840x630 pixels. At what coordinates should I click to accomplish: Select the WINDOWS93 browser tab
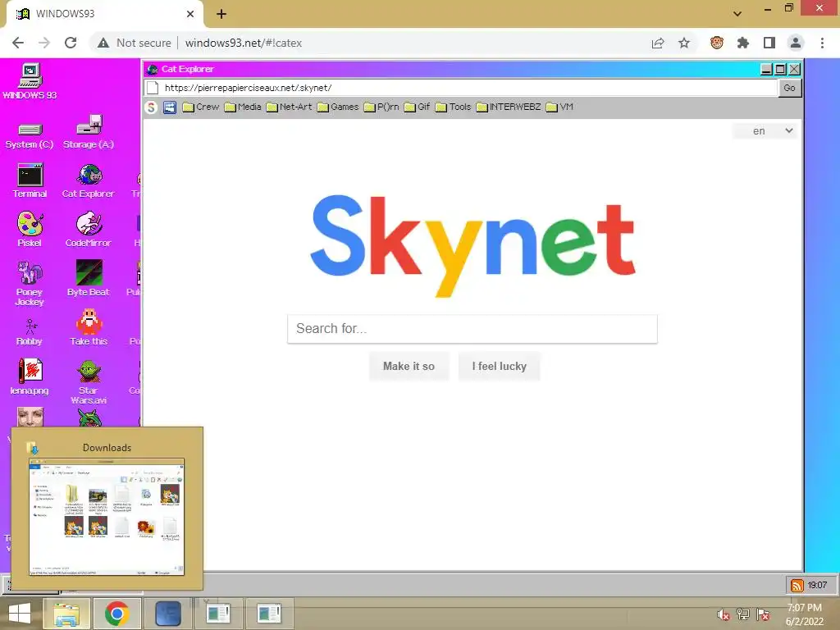coord(105,14)
